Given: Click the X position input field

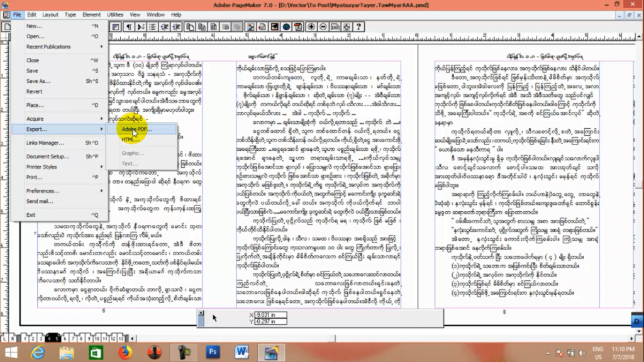Looking at the screenshot, I should (270, 315).
